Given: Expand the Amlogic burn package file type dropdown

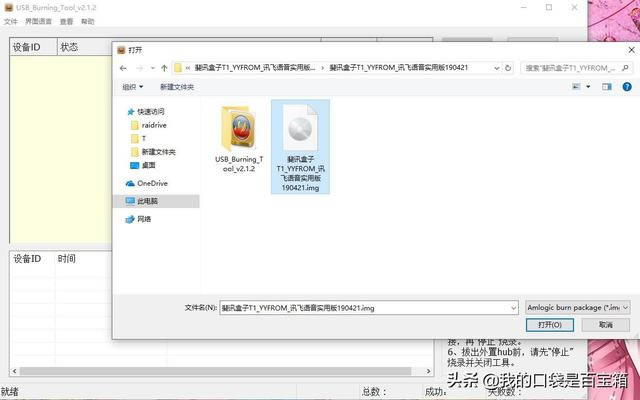Looking at the screenshot, I should point(577,307).
